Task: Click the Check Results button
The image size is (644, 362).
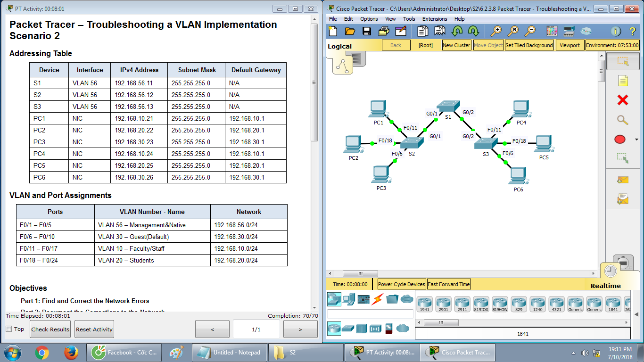Action: [x=50, y=329]
